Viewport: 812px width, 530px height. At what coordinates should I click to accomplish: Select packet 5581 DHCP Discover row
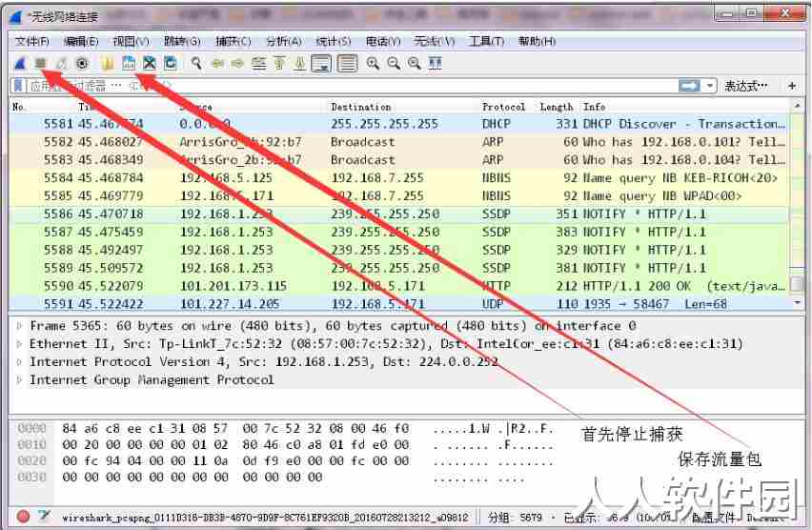pos(398,124)
